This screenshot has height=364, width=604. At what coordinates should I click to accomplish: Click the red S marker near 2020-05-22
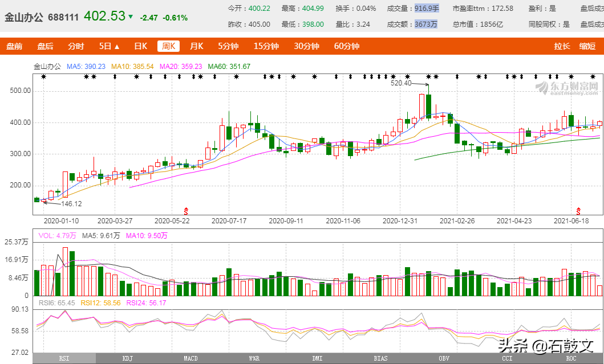186,211
